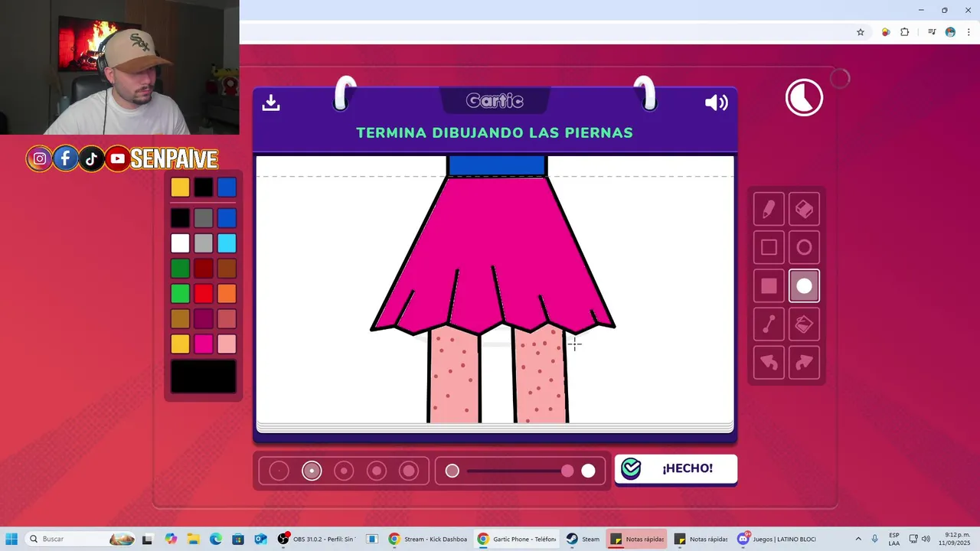This screenshot has height=551, width=980.
Task: Select the eraser tool
Action: 804,209
